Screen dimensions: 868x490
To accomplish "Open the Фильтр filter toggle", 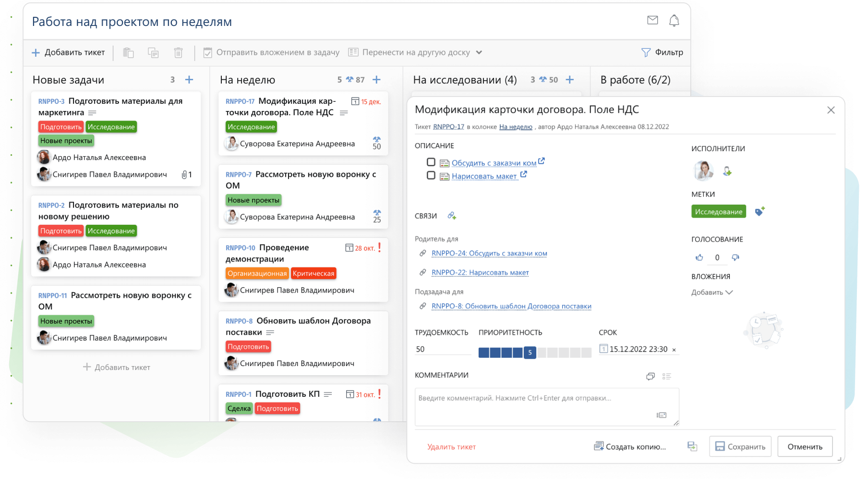I will tap(662, 52).
